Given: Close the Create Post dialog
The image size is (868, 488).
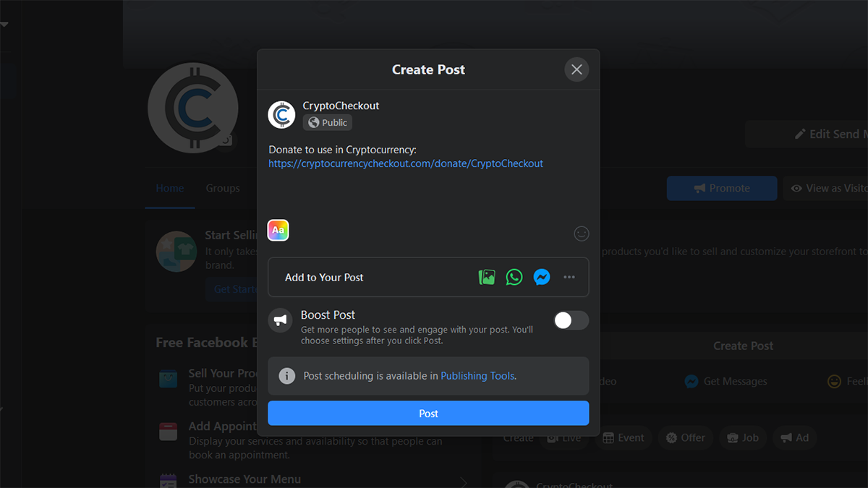Looking at the screenshot, I should pos(576,69).
